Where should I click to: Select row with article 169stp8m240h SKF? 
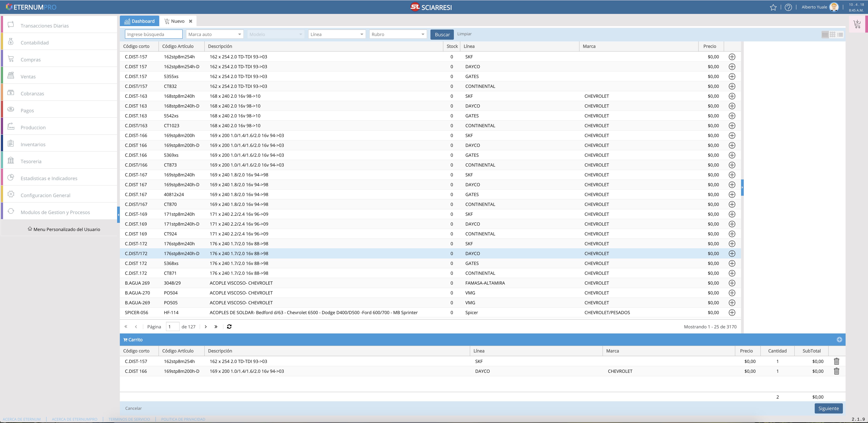pos(430,175)
